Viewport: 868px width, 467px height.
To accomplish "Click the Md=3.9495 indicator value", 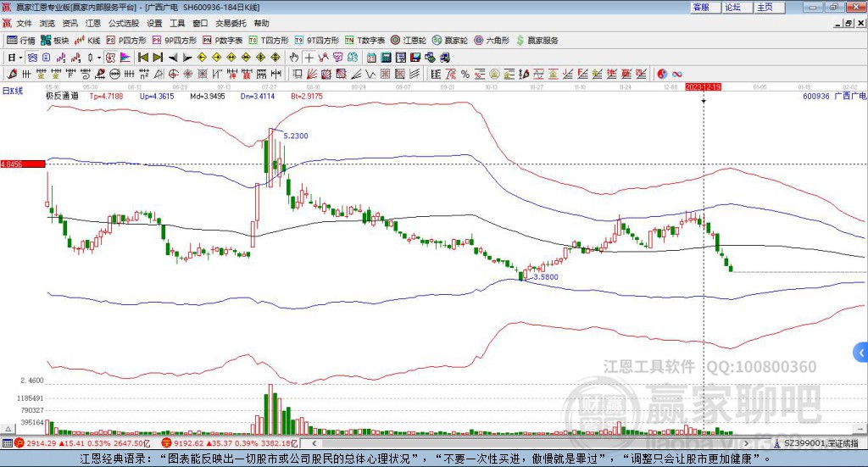I will click(208, 97).
